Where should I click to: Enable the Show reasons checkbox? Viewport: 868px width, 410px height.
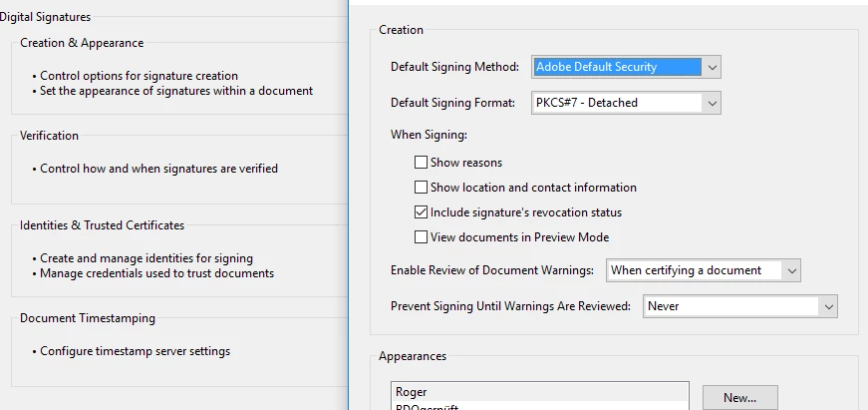click(x=421, y=163)
